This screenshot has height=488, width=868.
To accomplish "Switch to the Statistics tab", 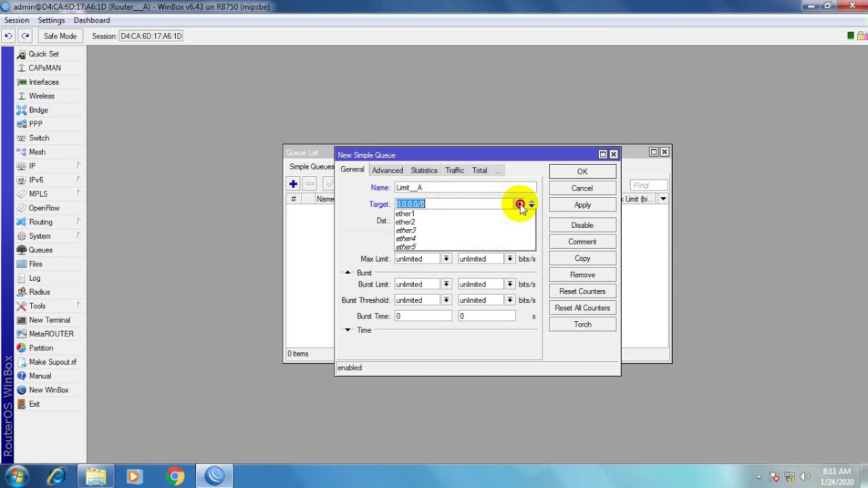I will click(424, 170).
